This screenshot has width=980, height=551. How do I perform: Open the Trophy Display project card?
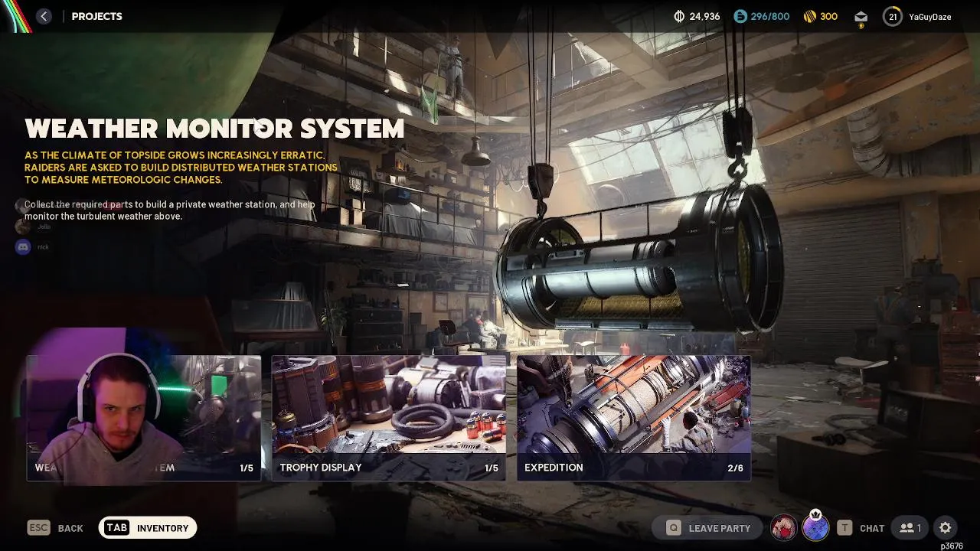389,418
